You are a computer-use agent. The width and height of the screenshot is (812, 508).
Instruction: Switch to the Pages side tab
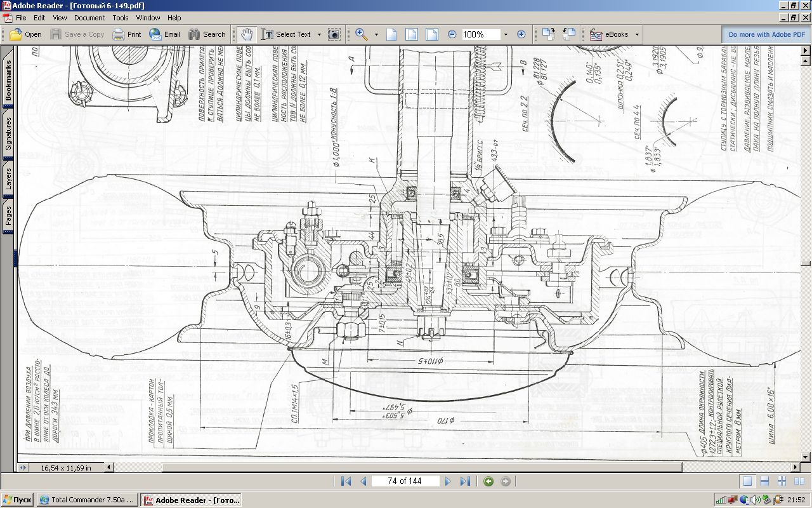click(x=8, y=216)
